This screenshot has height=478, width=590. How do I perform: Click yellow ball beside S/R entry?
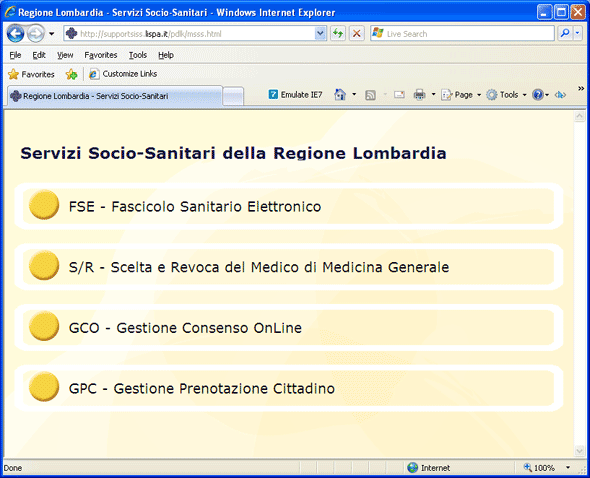click(x=44, y=265)
